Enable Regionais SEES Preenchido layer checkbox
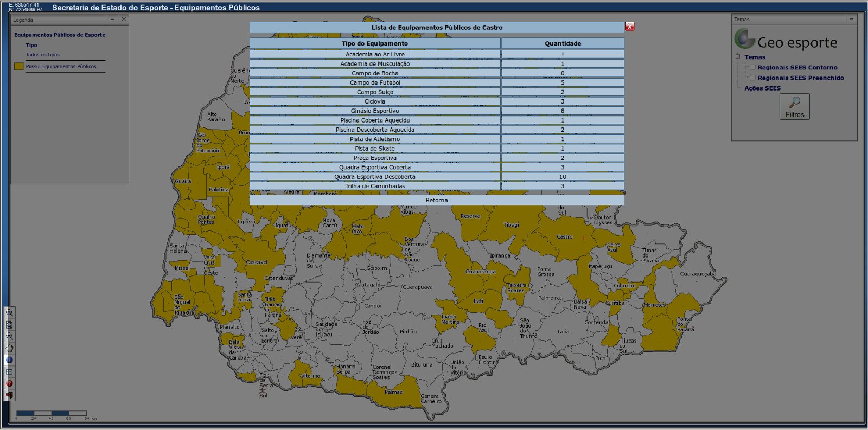This screenshot has width=868, height=430. point(752,78)
